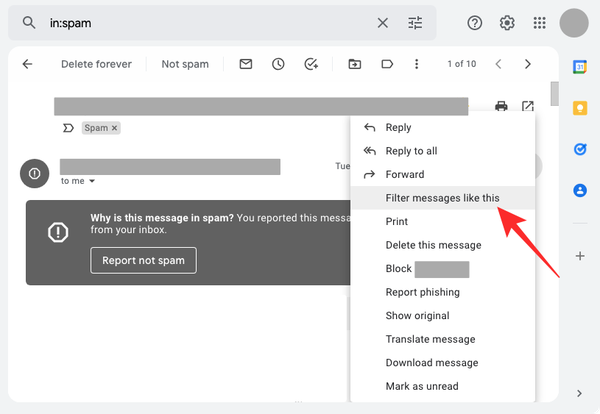The image size is (600, 414).
Task: Go back to the spam list
Action: 28,64
